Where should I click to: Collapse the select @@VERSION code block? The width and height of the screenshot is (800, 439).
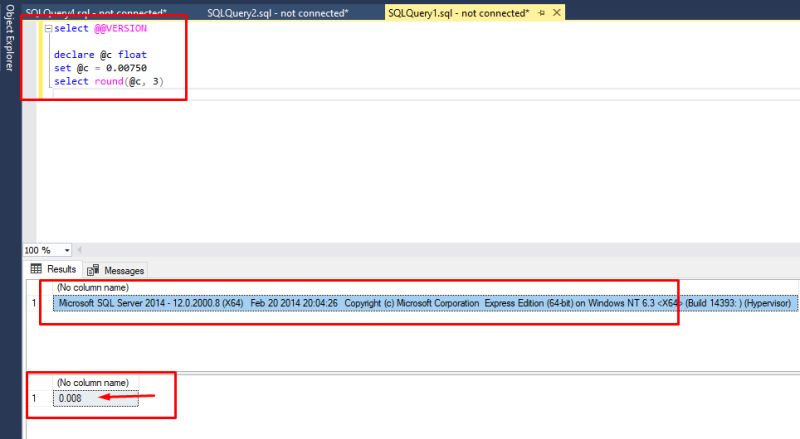click(48, 29)
